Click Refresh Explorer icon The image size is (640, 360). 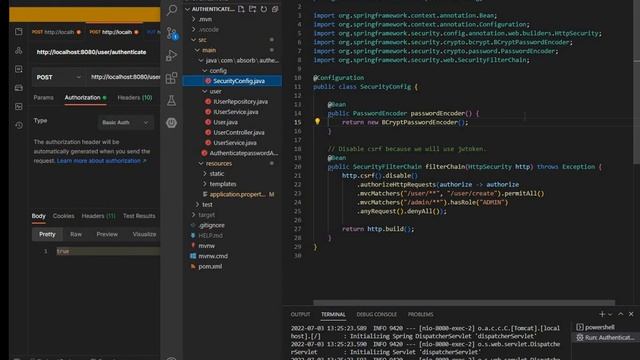(x=264, y=9)
